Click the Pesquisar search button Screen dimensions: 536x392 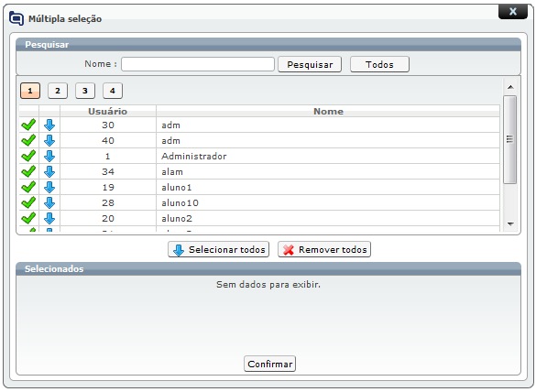tap(310, 64)
